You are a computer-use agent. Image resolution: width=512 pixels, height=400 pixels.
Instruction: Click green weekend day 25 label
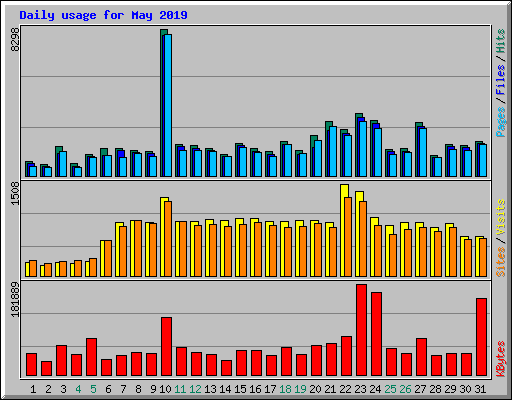(390, 389)
